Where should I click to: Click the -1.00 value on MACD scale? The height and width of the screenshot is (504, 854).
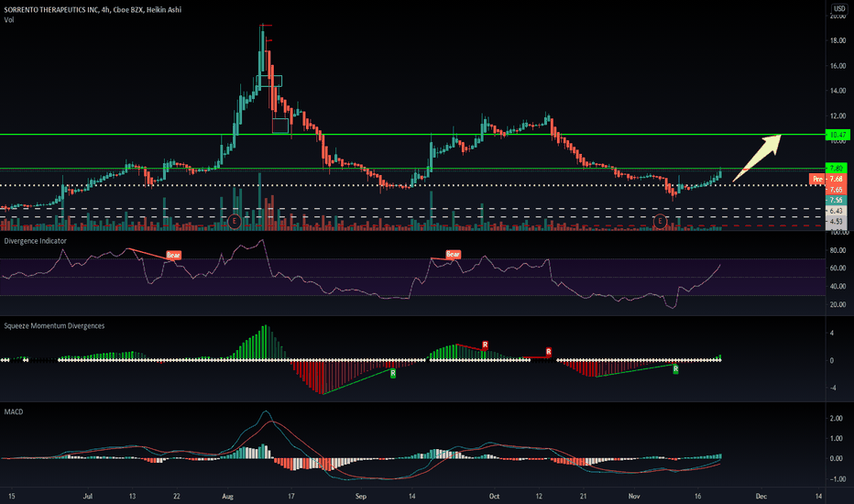836,479
